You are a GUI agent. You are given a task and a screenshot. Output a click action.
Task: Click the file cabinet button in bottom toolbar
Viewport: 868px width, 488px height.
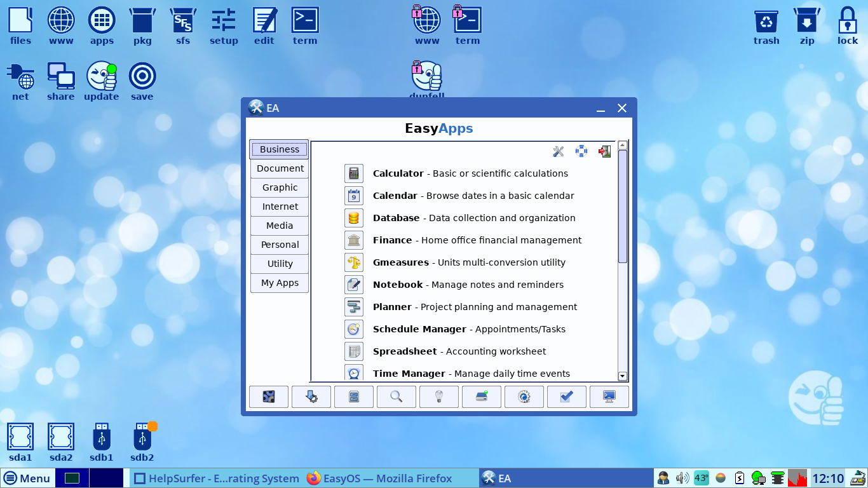coord(354,397)
